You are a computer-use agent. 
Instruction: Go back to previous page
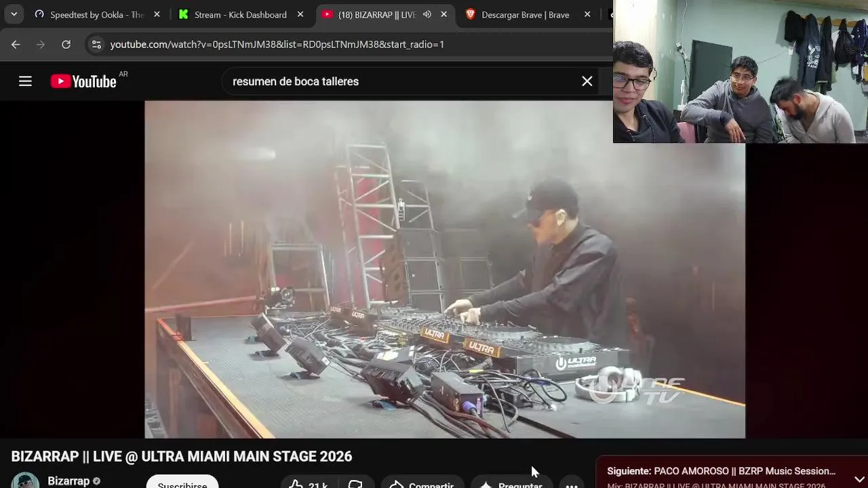coord(16,44)
